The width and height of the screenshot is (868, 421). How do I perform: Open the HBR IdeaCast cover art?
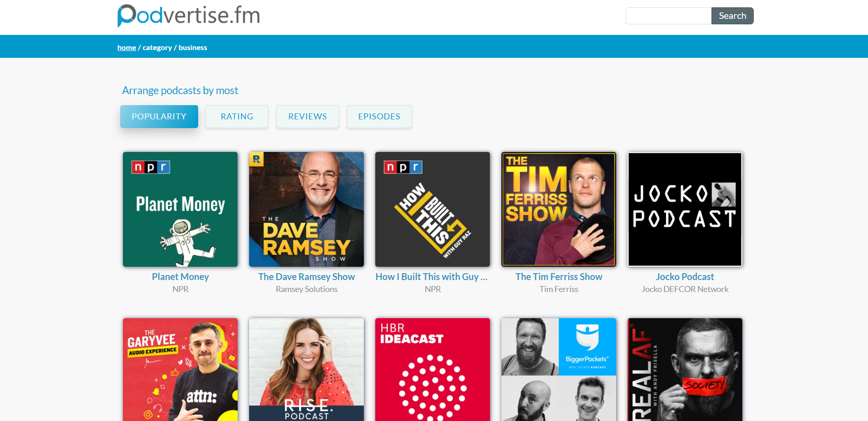[x=433, y=370]
